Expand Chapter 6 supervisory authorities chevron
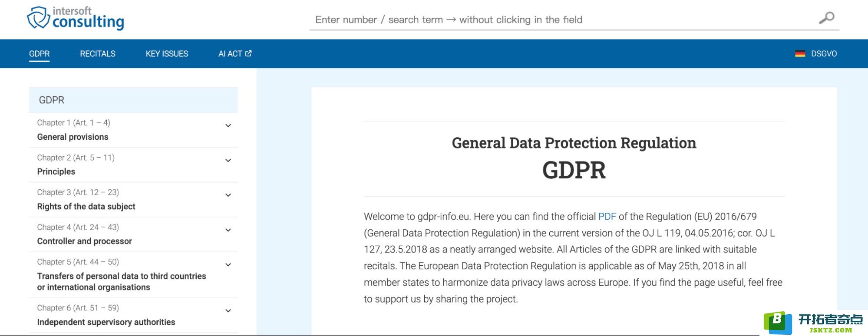Screen dimensions: 868x336 (228, 311)
